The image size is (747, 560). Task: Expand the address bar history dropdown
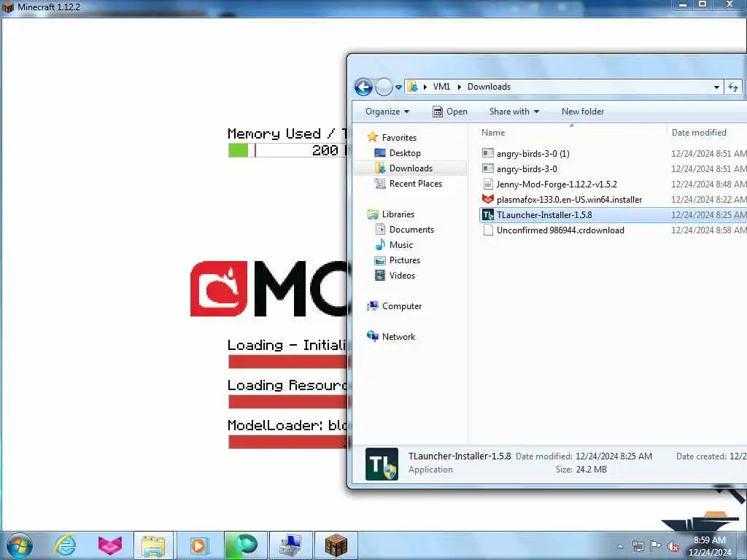click(716, 87)
